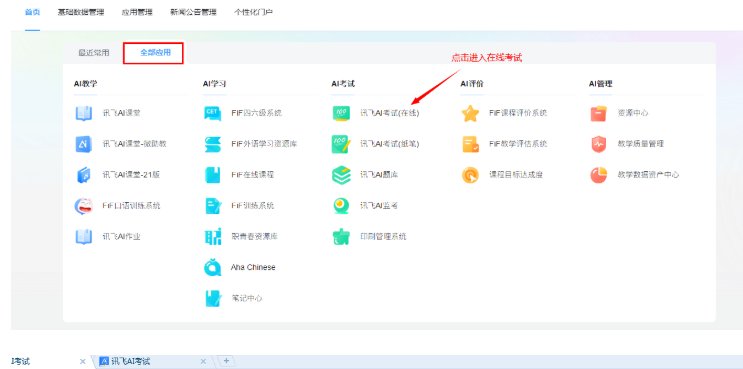Open the FiF训练系统 icon
Screen dimensions: 743x369
[213, 206]
